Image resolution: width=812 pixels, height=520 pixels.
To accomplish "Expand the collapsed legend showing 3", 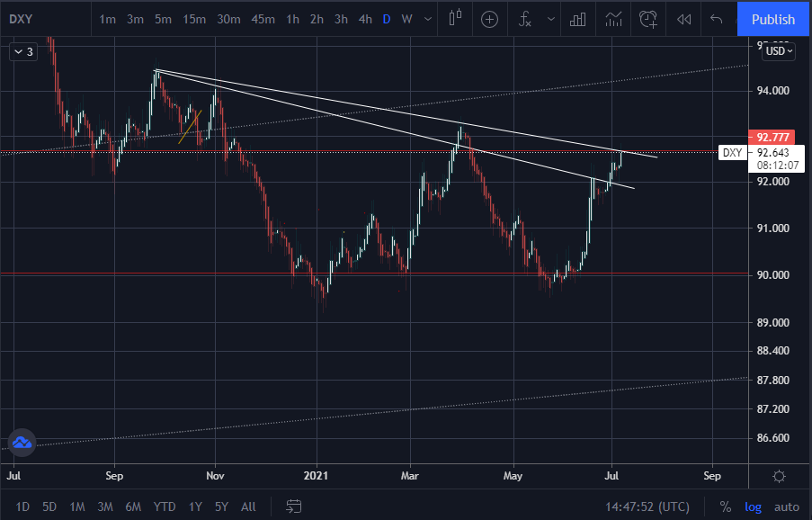I will 23,52.
